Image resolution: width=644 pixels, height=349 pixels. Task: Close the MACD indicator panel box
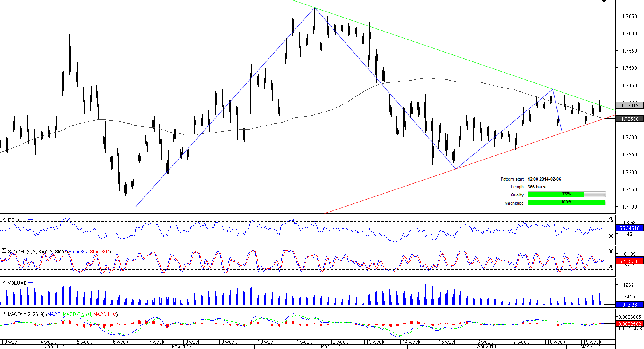[4, 313]
